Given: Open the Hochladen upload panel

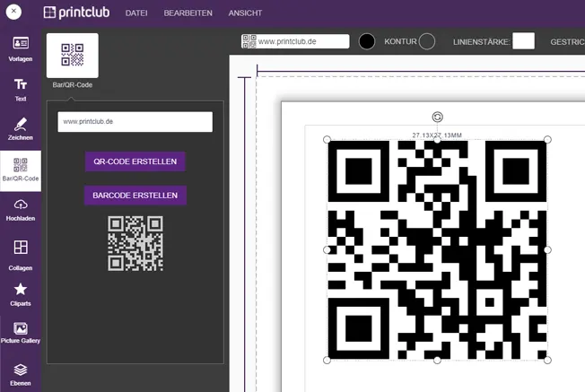Looking at the screenshot, I should point(20,210).
